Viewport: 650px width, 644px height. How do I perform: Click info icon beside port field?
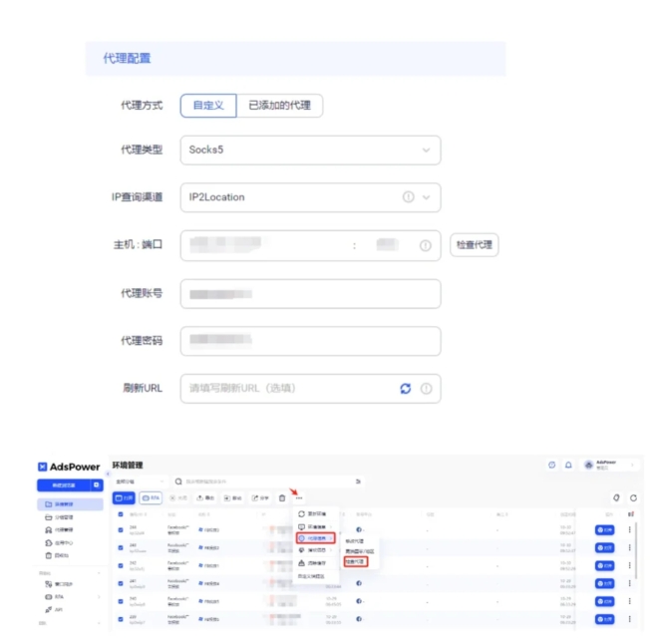pos(426,246)
